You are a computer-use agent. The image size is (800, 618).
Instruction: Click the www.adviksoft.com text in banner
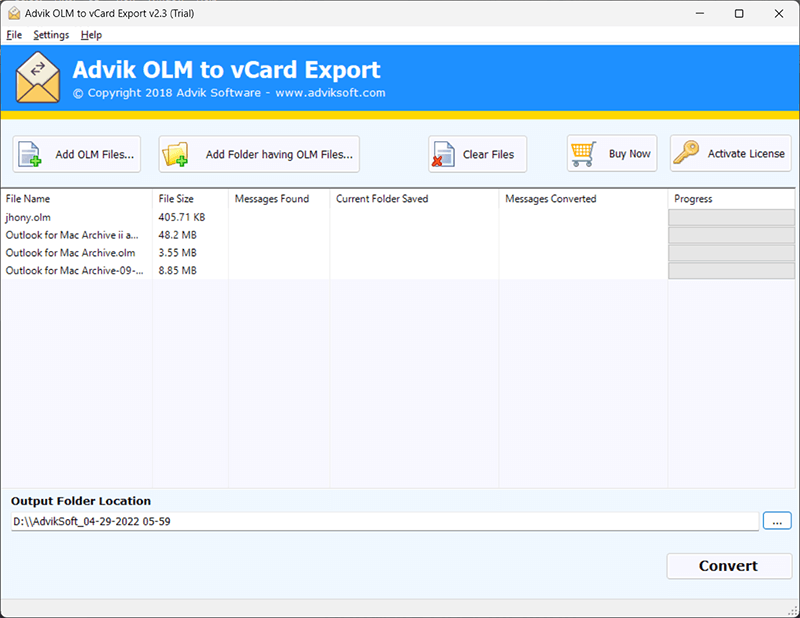pyautogui.click(x=331, y=93)
